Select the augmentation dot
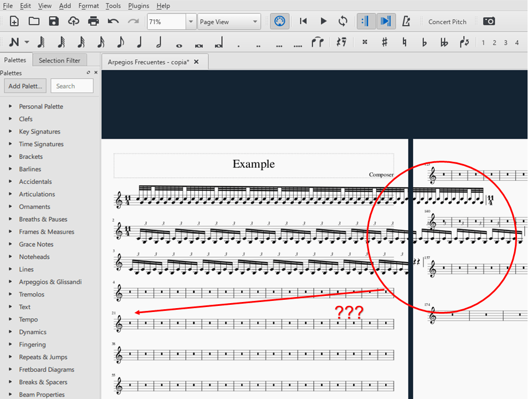532x399 pixels. point(238,43)
